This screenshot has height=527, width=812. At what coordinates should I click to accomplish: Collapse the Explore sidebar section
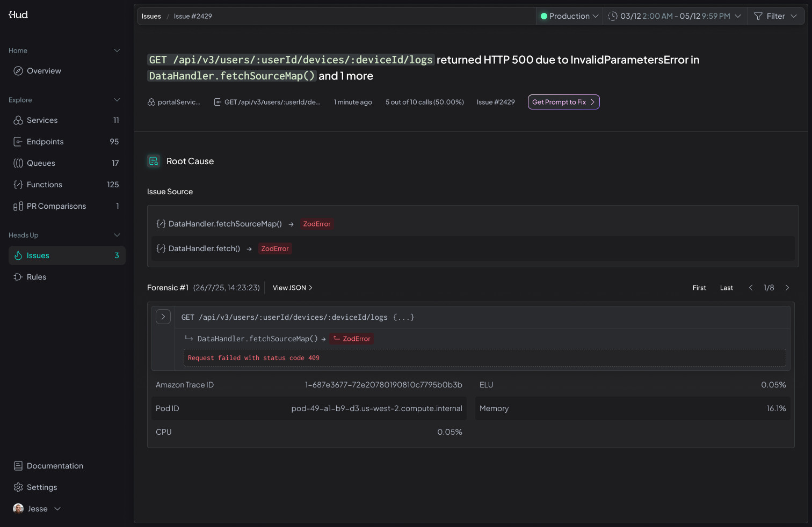pyautogui.click(x=117, y=100)
